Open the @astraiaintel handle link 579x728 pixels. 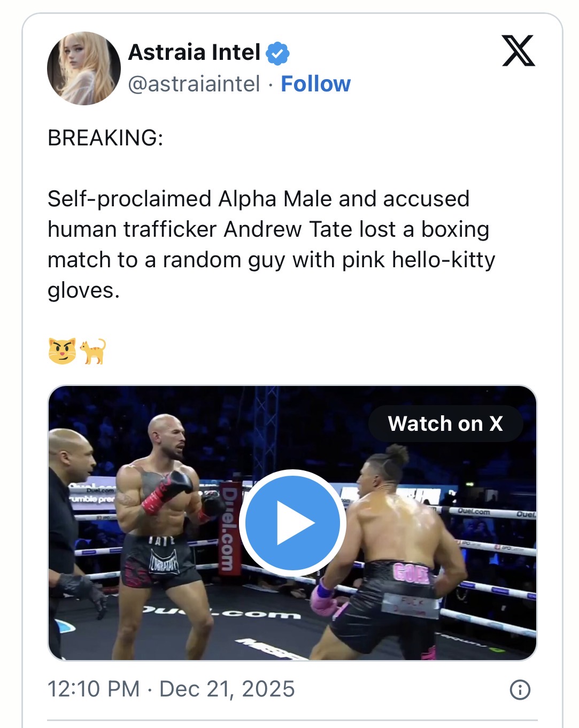pyautogui.click(x=194, y=84)
